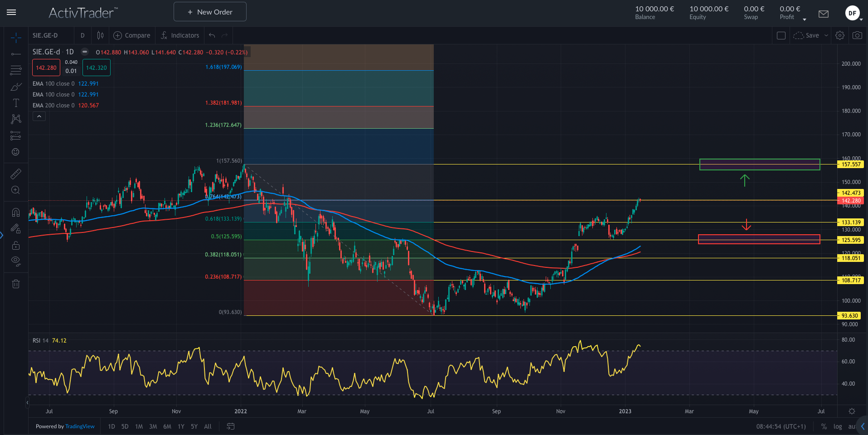Collapse the indicator legend chevron

click(x=39, y=116)
